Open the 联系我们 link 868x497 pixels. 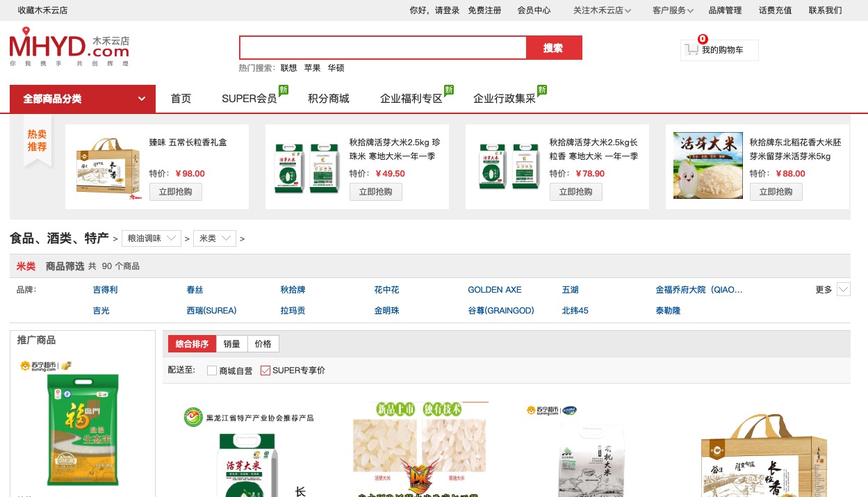coord(826,10)
